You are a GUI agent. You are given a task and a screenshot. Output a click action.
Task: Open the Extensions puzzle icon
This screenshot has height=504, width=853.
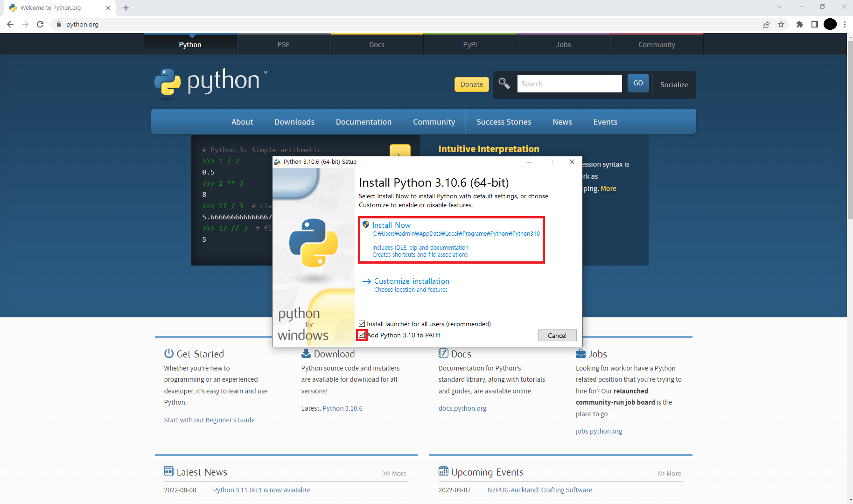pyautogui.click(x=800, y=24)
